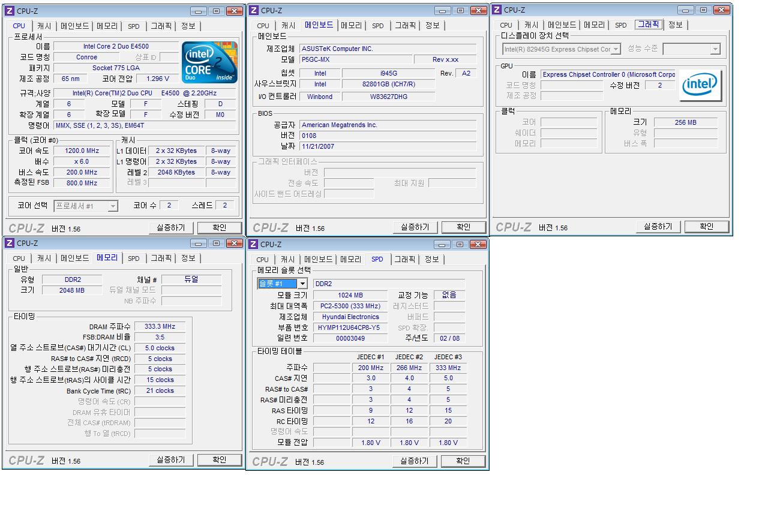Click the 800.0 MHz FSB value
The image size is (783, 532).
click(x=82, y=183)
